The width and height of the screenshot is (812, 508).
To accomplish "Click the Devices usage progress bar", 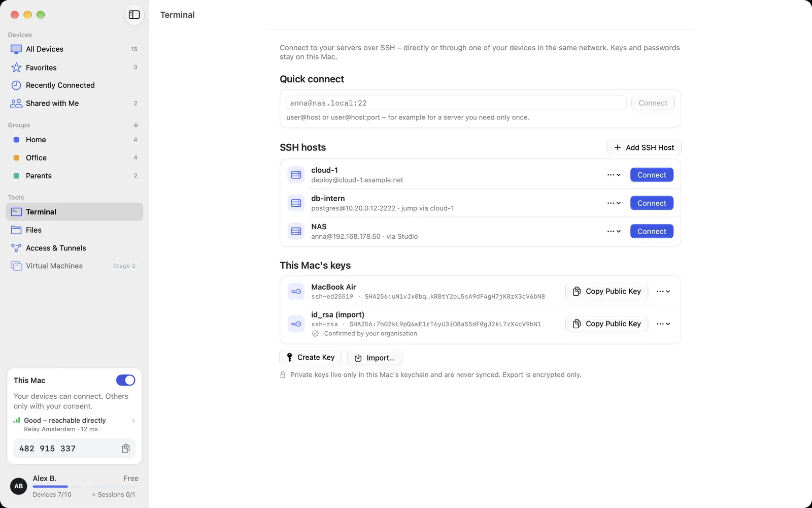I will click(x=58, y=487).
